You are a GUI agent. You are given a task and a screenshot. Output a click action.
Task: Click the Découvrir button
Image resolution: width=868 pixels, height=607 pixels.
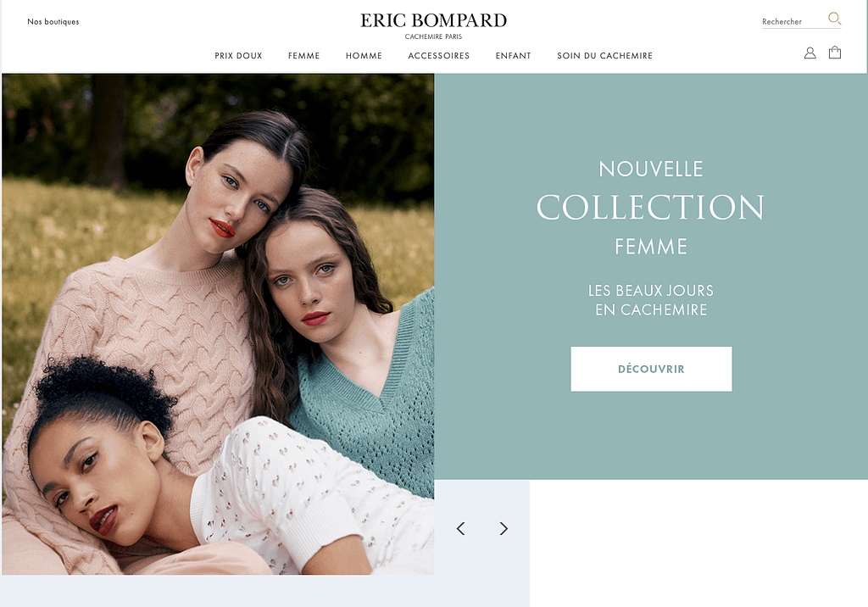651,369
